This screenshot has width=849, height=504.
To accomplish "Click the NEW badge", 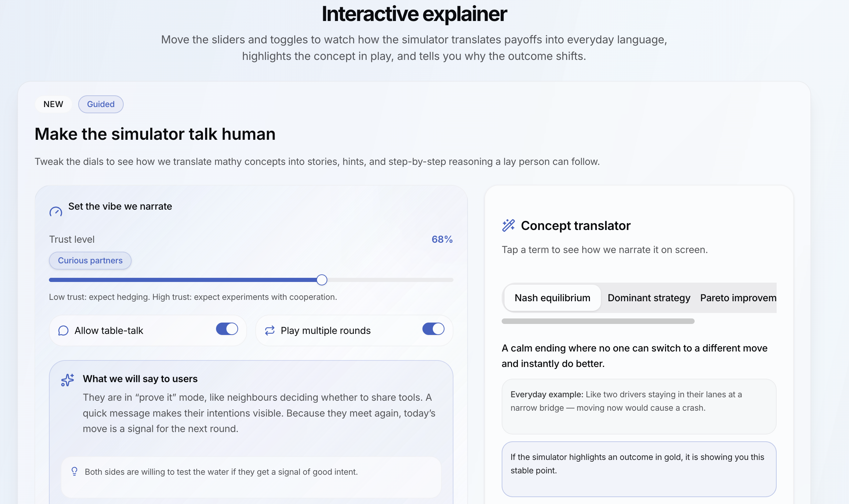I will pos(53,104).
